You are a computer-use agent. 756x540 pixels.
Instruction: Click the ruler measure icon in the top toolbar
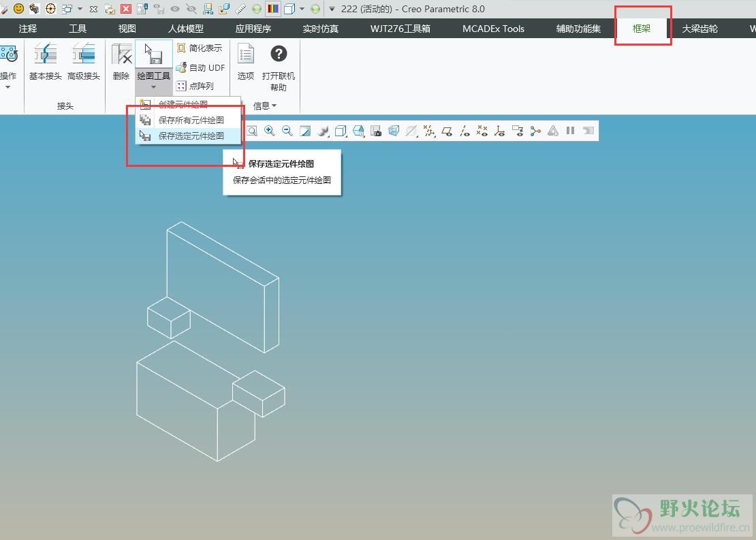click(240, 9)
